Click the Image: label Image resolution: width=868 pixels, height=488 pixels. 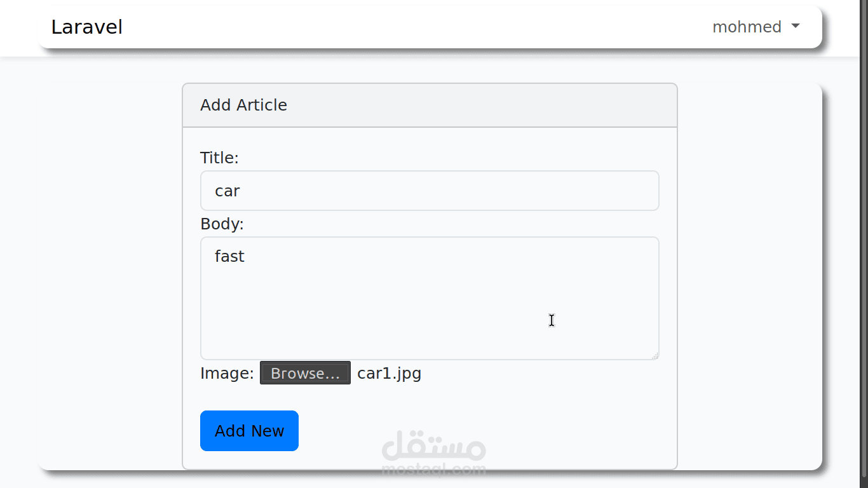click(227, 373)
